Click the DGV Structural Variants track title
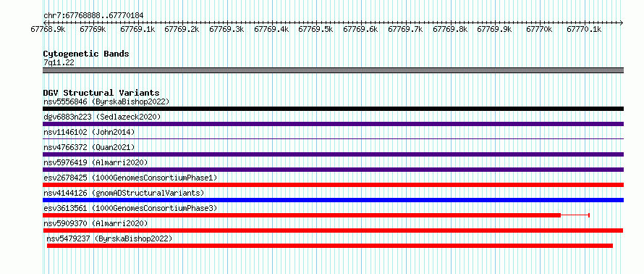The width and height of the screenshot is (644, 274). (x=101, y=93)
